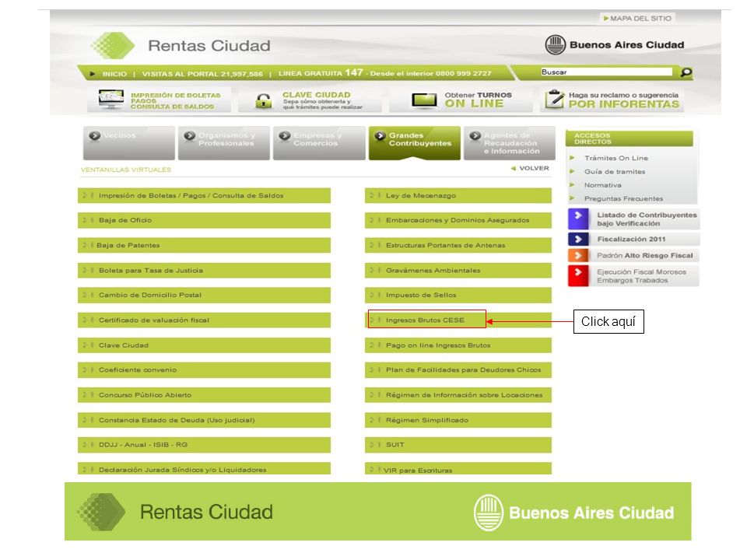Click Régimen Simplificado option
The height and width of the screenshot is (560, 747).
pos(458,420)
